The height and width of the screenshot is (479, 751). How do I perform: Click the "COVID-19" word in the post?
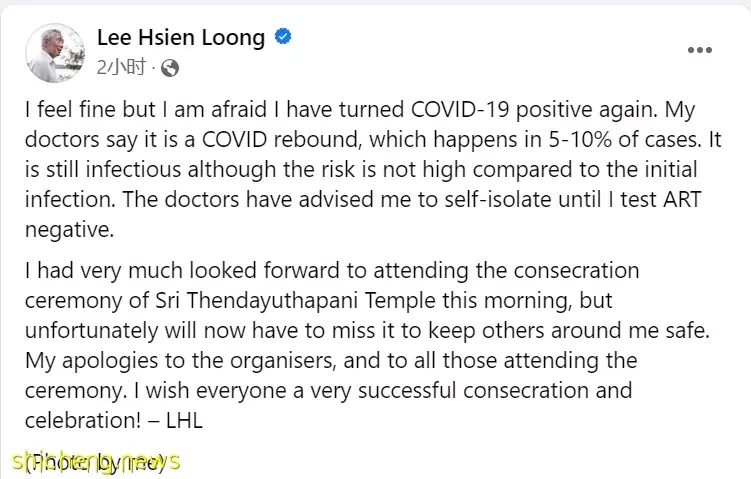point(460,110)
